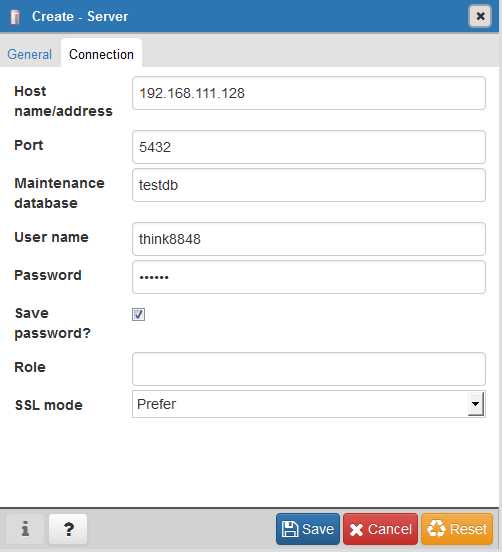Open the SSL mode dropdown
Image resolution: width=502 pixels, height=552 pixels.
click(x=309, y=404)
